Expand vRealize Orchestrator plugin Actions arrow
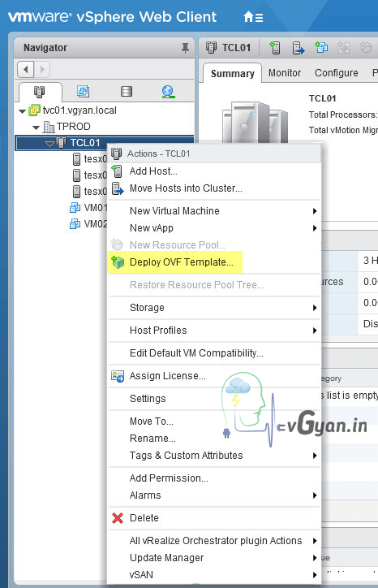The image size is (378, 588). [x=315, y=541]
